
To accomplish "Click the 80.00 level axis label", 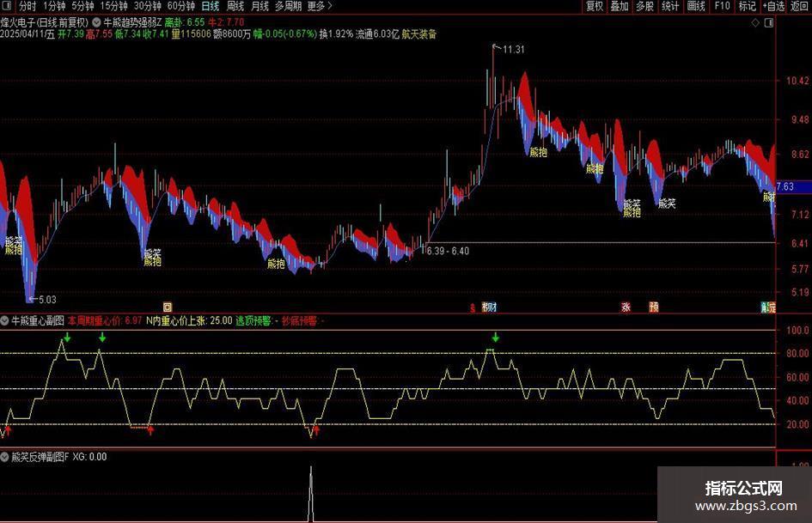I will [x=797, y=353].
